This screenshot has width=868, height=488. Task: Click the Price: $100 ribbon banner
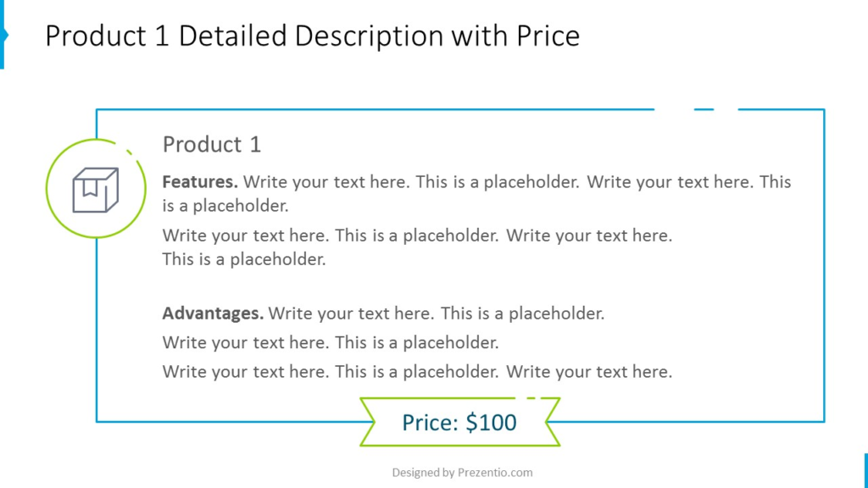click(459, 422)
